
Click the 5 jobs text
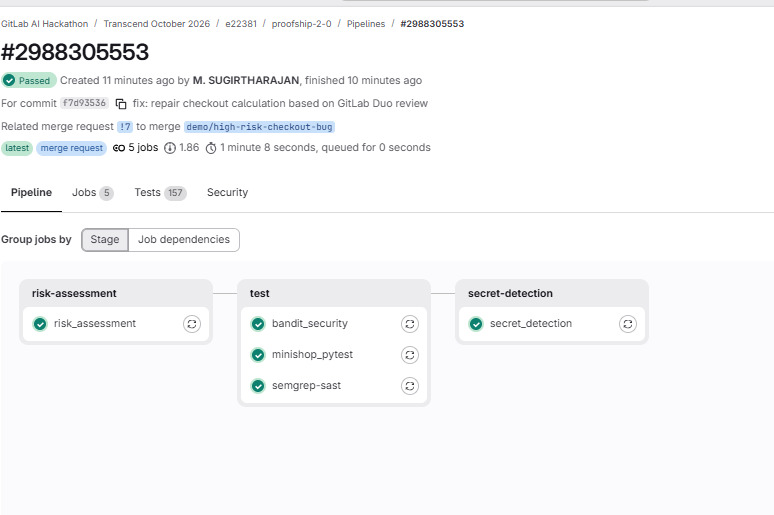[143, 148]
